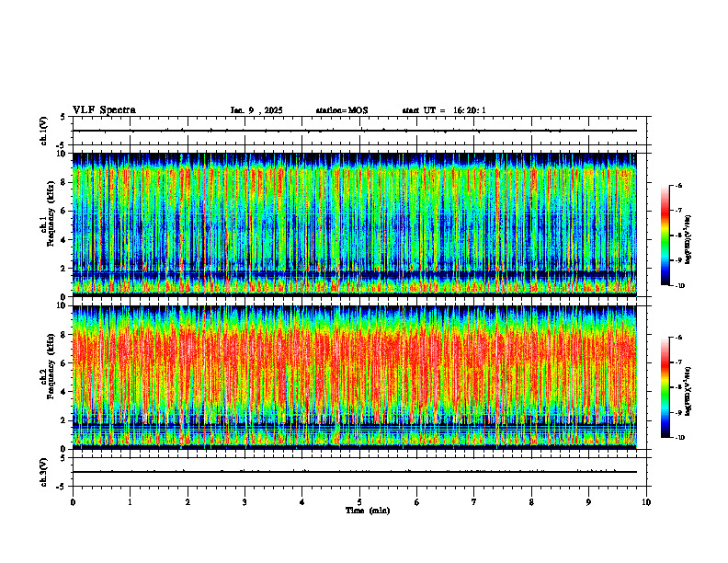Viewport: 728px width, 563px height.
Task: Click the time axis tick label "8"
Action: pos(531,502)
